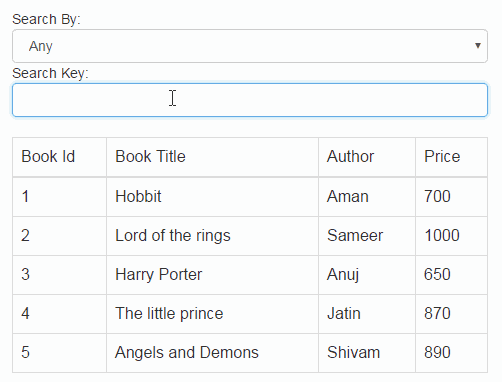Click the price 650 cell
The image size is (502, 382).
[451, 275]
